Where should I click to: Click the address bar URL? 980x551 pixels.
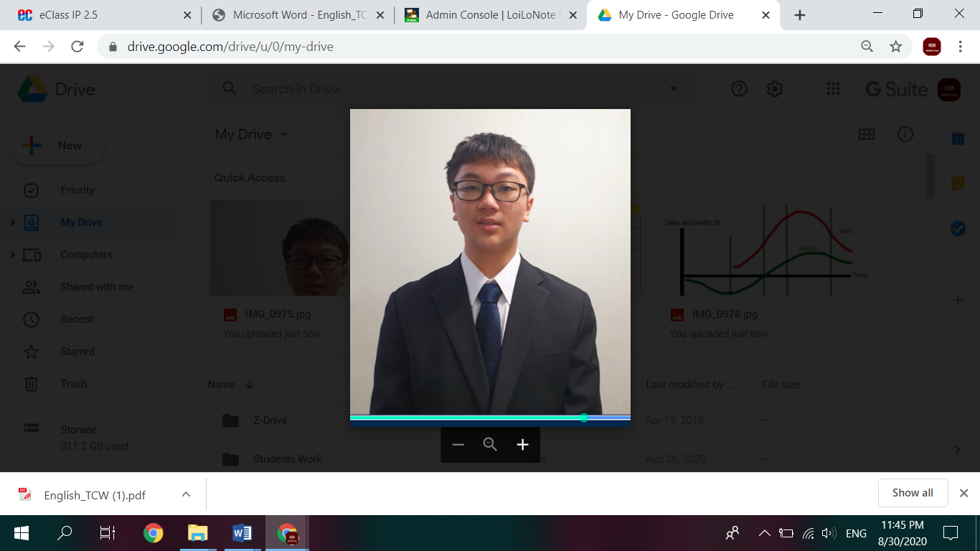pos(230,47)
